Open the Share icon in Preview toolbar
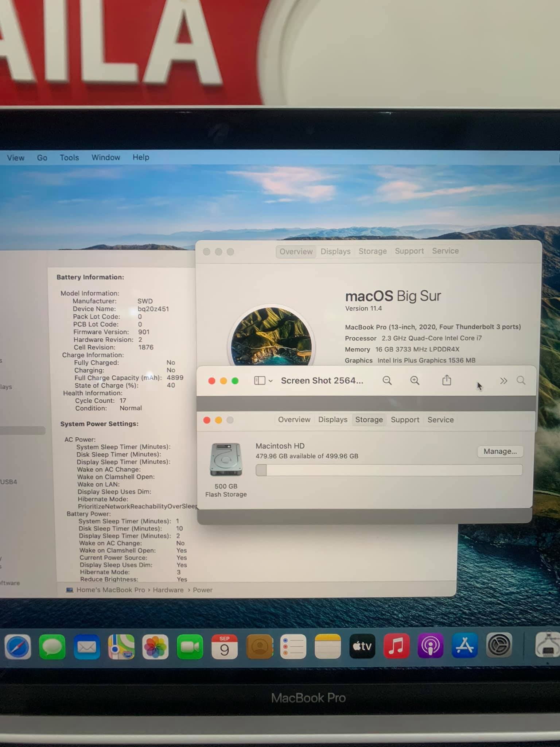 (447, 380)
